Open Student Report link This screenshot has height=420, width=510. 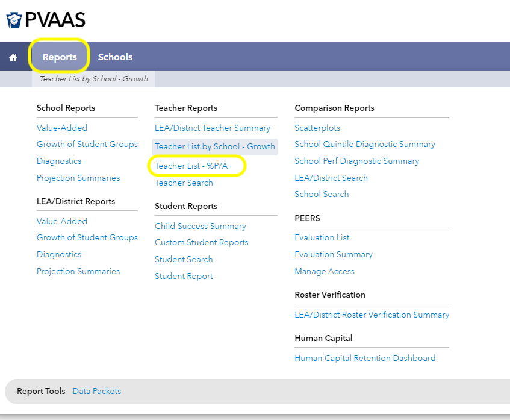point(184,277)
